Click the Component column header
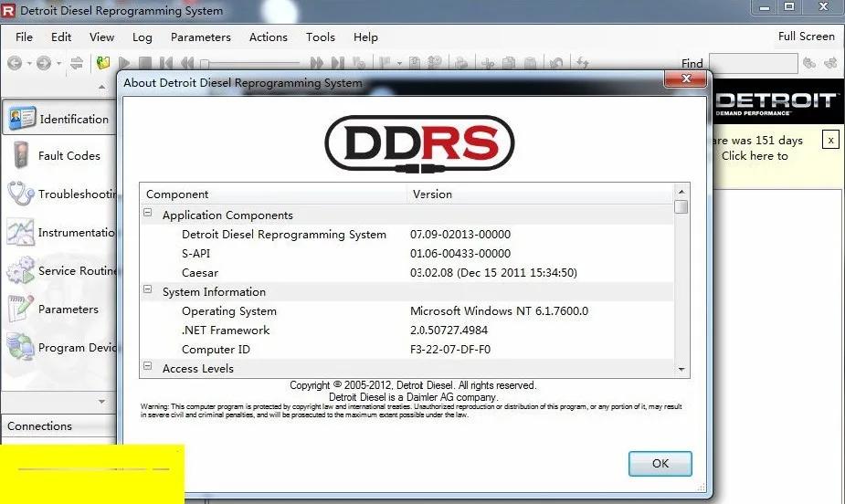Image resolution: width=845 pixels, height=504 pixels. click(x=273, y=194)
